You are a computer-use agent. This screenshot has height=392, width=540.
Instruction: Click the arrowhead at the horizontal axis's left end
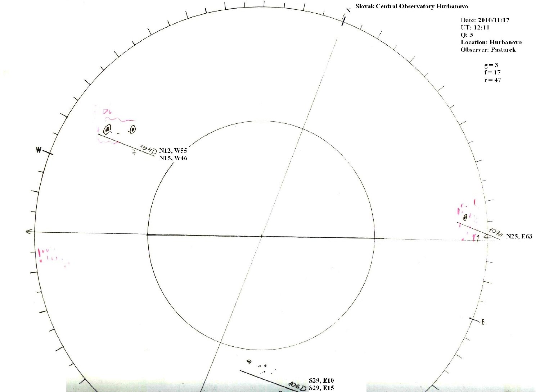click(x=28, y=231)
